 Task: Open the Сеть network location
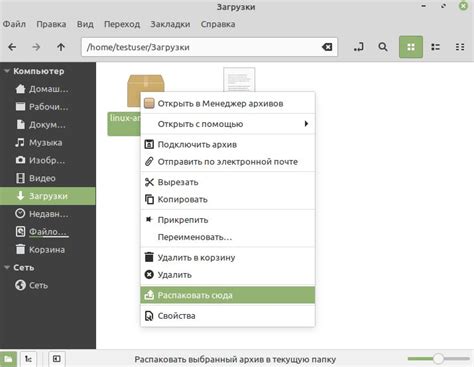coord(48,285)
